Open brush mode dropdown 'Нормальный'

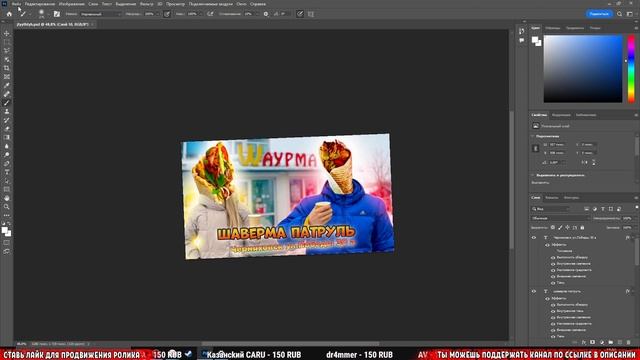click(x=100, y=14)
